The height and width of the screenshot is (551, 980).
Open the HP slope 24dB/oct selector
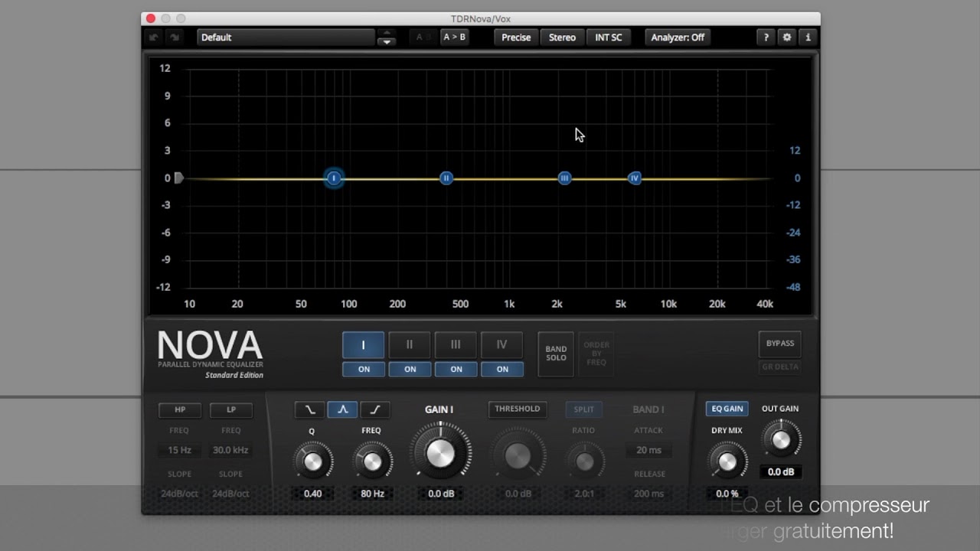coord(180,494)
